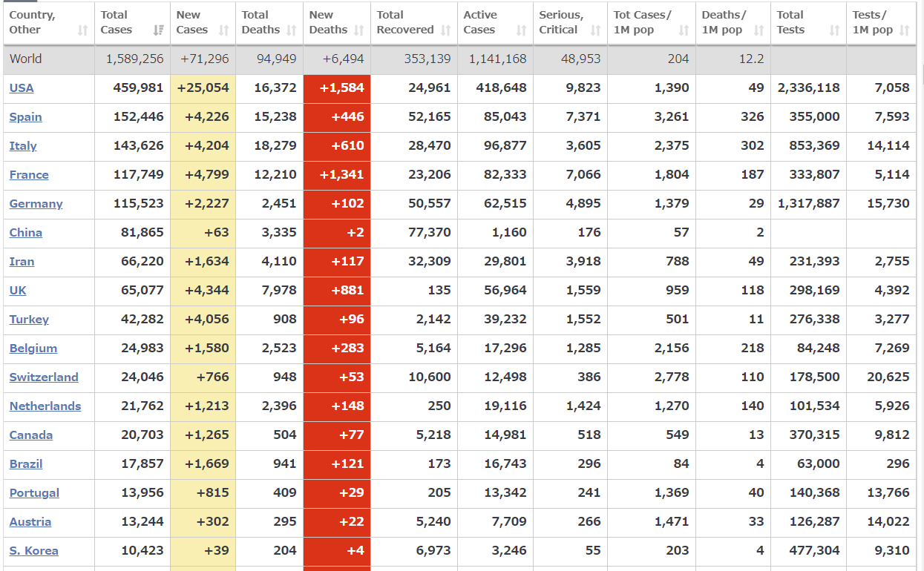
Task: Click the Tot Cases/1M pop sort arrows
Action: pos(684,30)
